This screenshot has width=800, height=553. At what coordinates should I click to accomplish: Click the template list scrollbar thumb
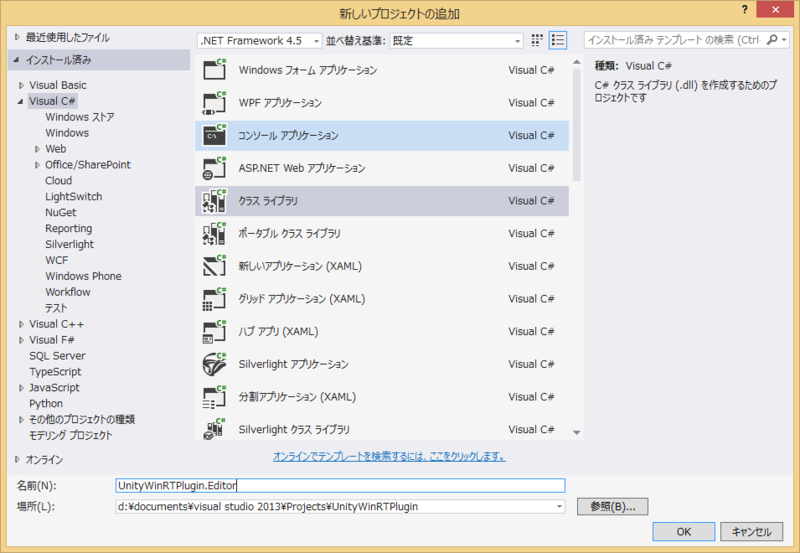click(577, 125)
